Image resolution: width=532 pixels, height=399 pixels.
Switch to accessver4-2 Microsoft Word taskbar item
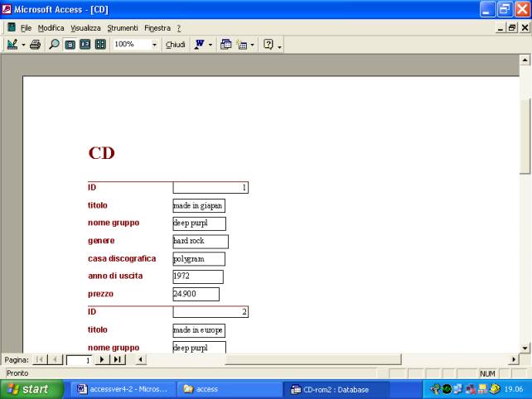point(123,389)
